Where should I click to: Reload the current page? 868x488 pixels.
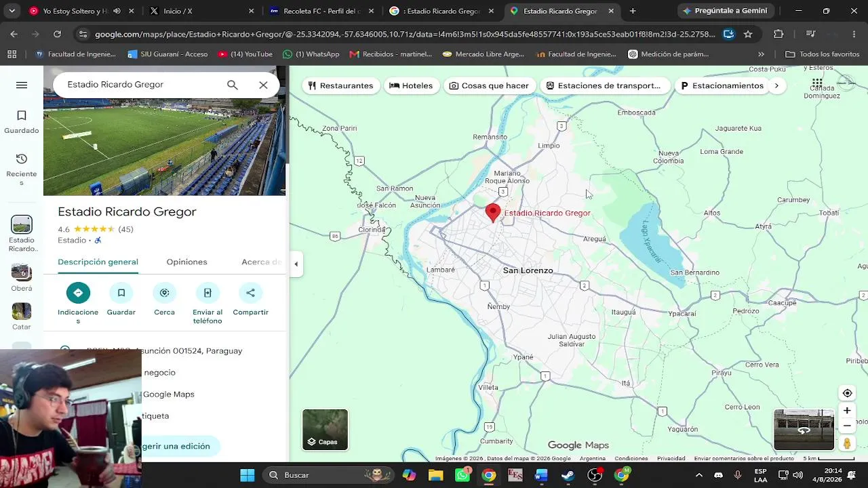click(x=57, y=34)
